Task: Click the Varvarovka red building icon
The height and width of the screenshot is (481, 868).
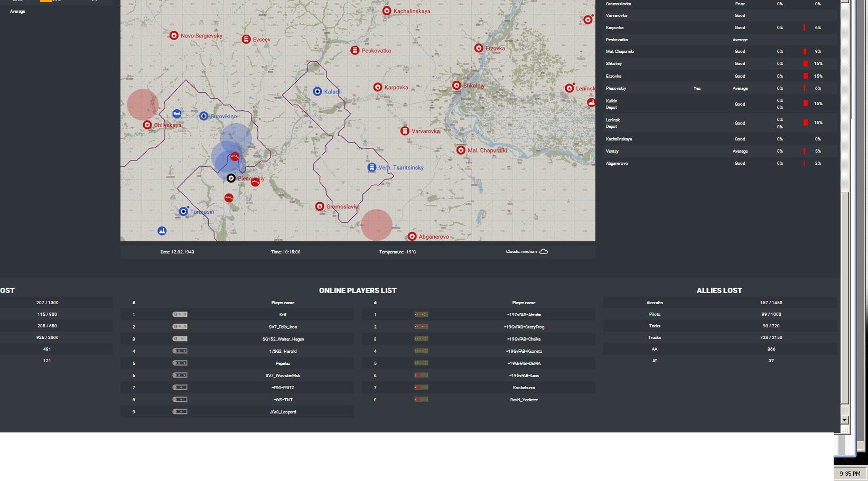Action: (x=405, y=131)
